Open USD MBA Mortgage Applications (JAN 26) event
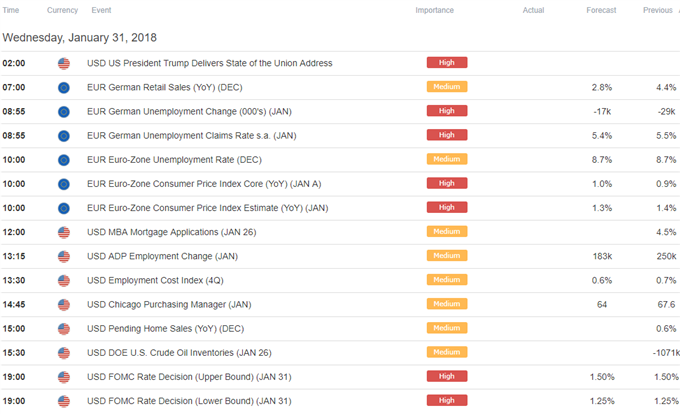 tap(171, 232)
